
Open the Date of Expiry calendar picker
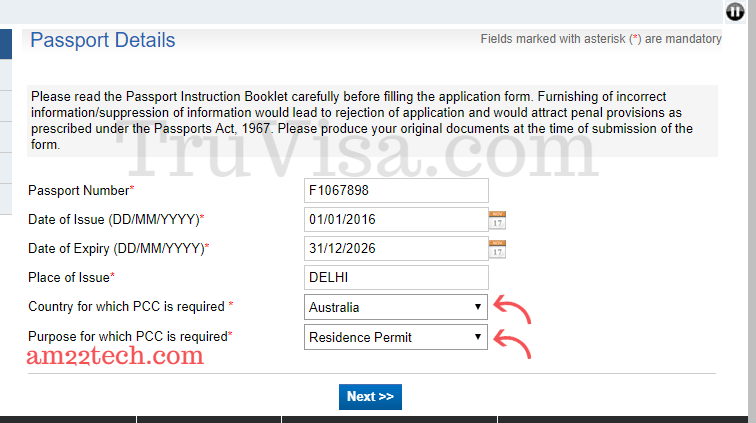point(497,248)
